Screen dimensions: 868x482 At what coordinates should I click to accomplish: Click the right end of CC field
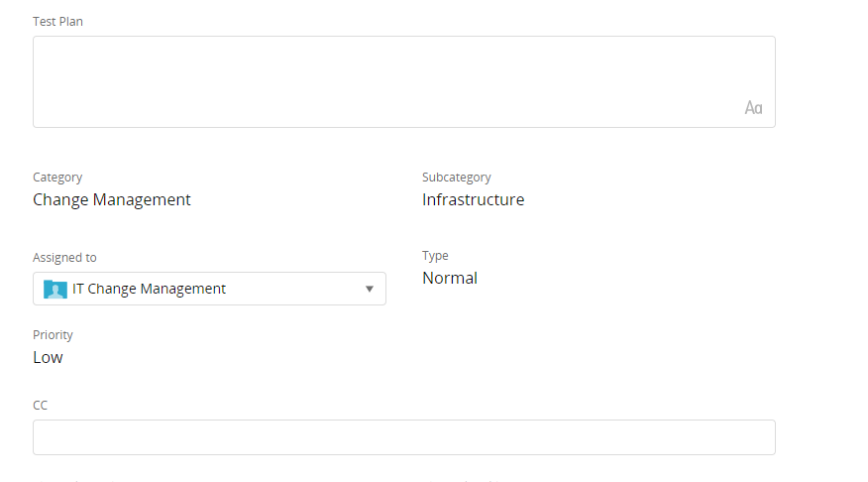763,437
